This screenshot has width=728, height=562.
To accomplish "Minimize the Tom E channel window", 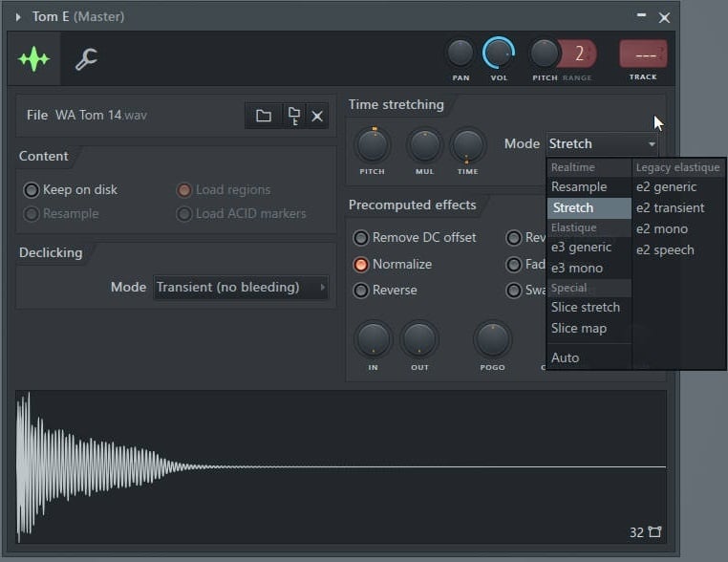I will click(x=641, y=16).
